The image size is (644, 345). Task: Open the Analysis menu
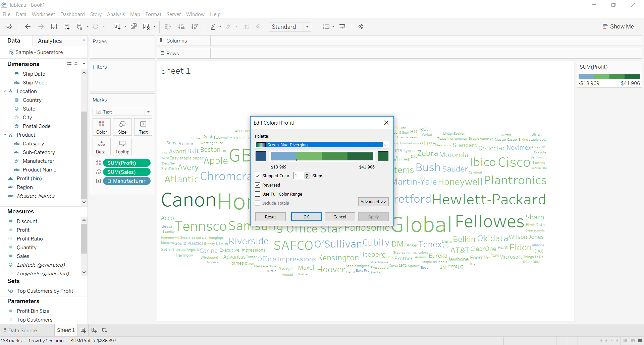[x=116, y=14]
